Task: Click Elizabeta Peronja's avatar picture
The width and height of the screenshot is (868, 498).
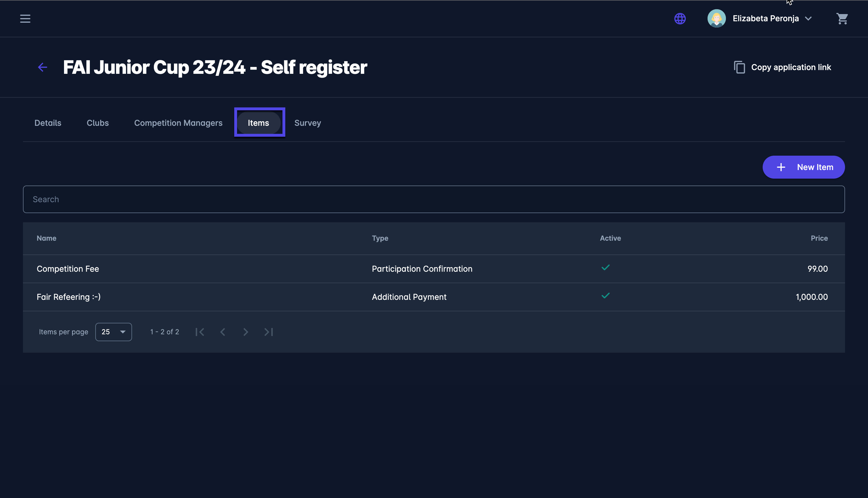Action: pos(716,18)
